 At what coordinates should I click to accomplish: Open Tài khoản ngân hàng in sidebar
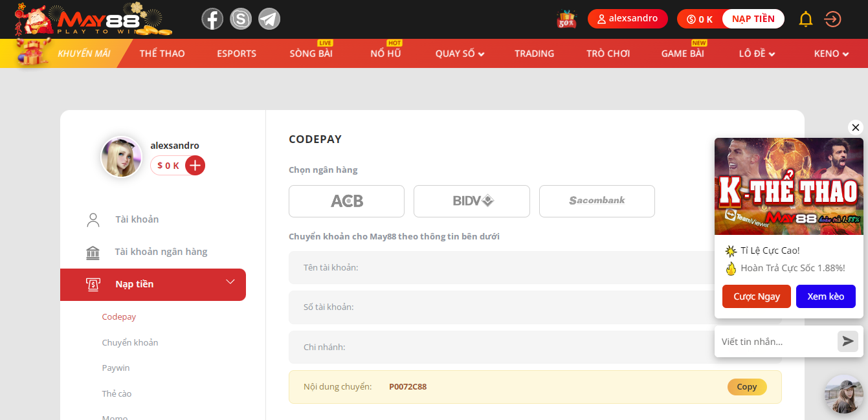(161, 252)
